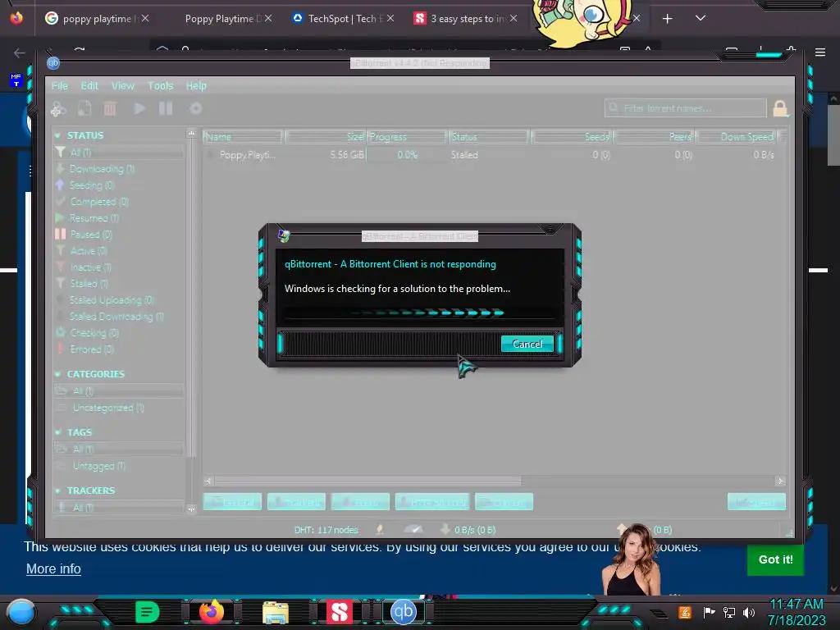Select the Inactive (1) filter
The height and width of the screenshot is (630, 840).
tap(90, 267)
